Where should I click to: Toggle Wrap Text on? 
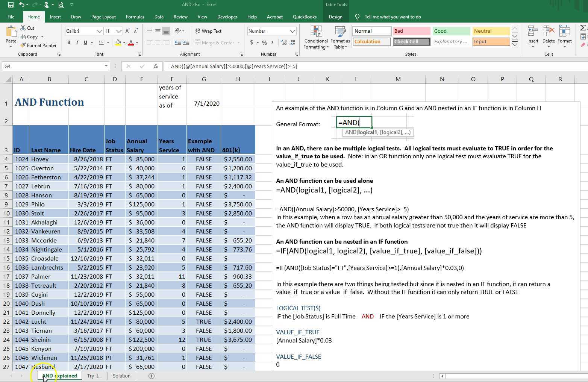coord(208,31)
